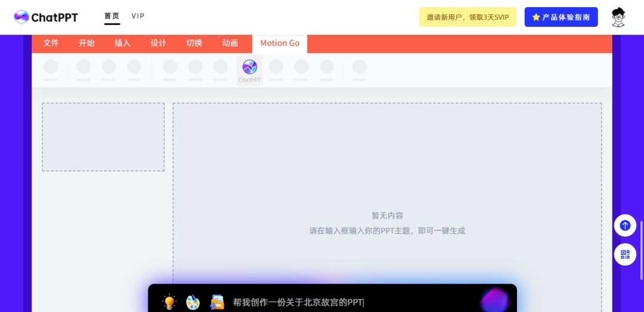Select the 动画 ribbon tab
The height and width of the screenshot is (312, 644).
click(x=230, y=43)
